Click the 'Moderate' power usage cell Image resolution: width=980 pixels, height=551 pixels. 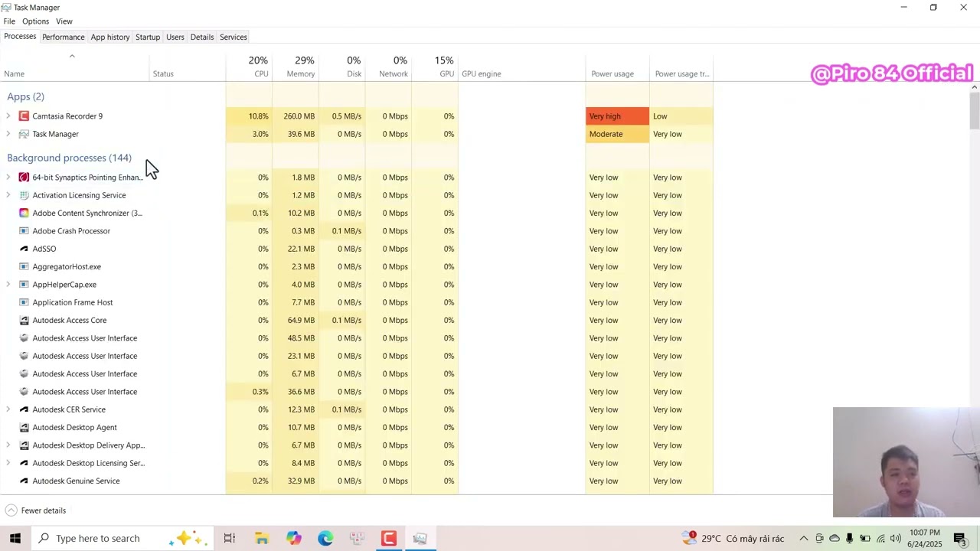tap(617, 134)
